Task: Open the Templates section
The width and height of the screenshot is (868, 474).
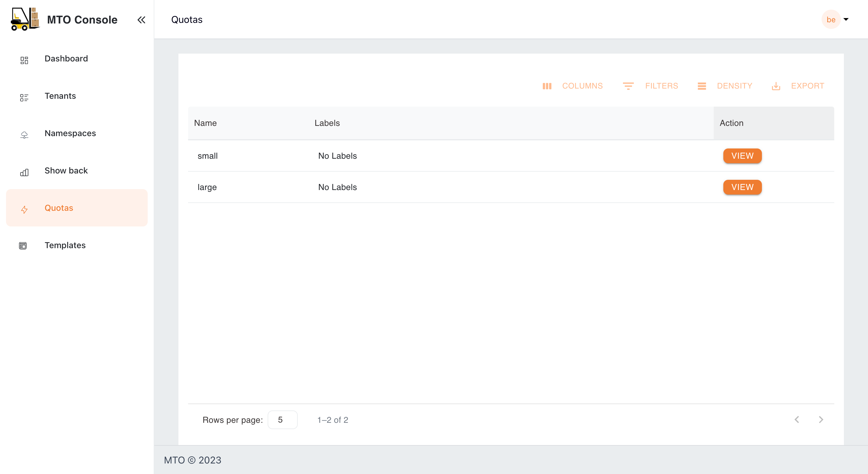Action: [77, 245]
